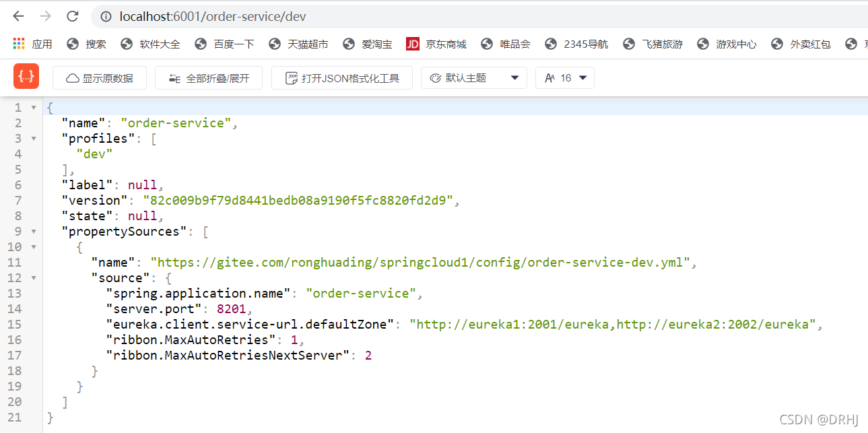The width and height of the screenshot is (868, 433).
Task: Click the 8201 port value
Action: point(232,309)
